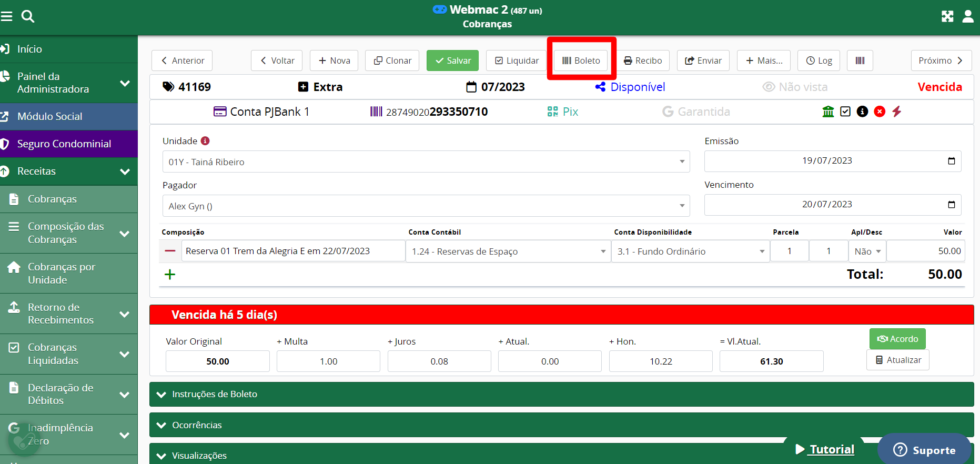Viewport: 980px width, 464px height.
Task: Open the user profile icon
Action: tap(968, 16)
